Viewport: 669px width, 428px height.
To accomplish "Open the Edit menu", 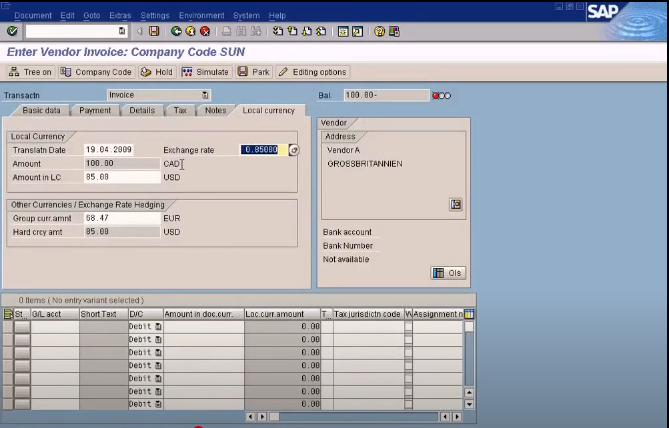I will (67, 15).
